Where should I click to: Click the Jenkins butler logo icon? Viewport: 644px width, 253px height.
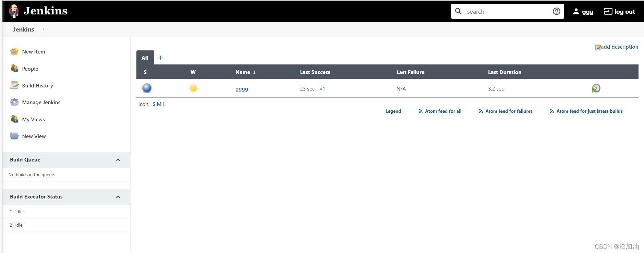[x=14, y=11]
